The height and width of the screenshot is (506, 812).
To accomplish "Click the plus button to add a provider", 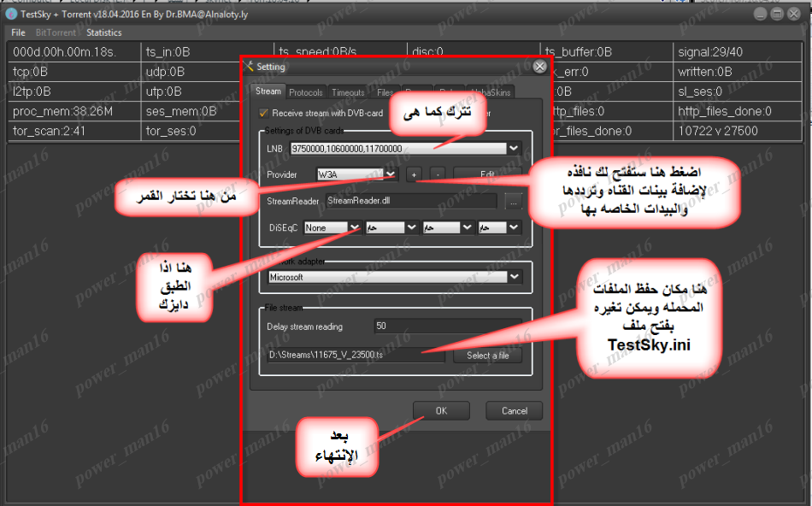I will tap(414, 174).
